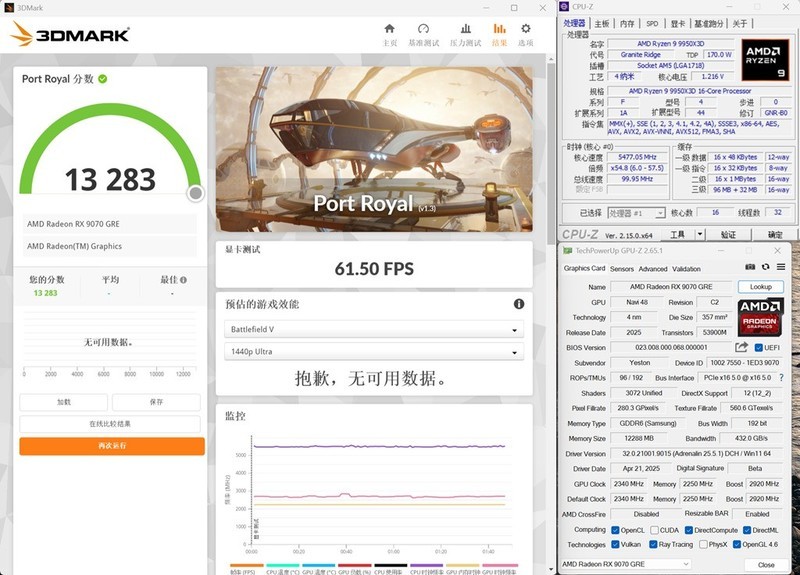The height and width of the screenshot is (575, 800).
Task: Open the 1440p Ultra preset dropdown
Action: 374,352
